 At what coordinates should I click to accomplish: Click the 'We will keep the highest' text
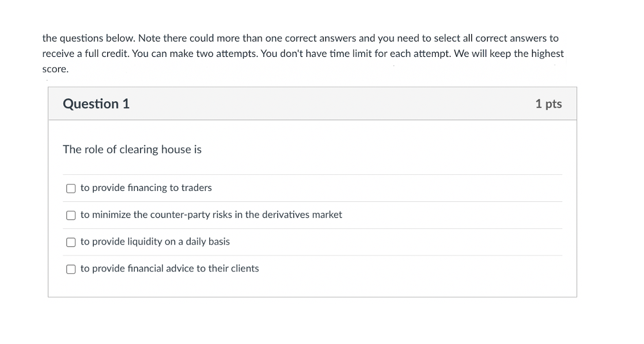[509, 53]
